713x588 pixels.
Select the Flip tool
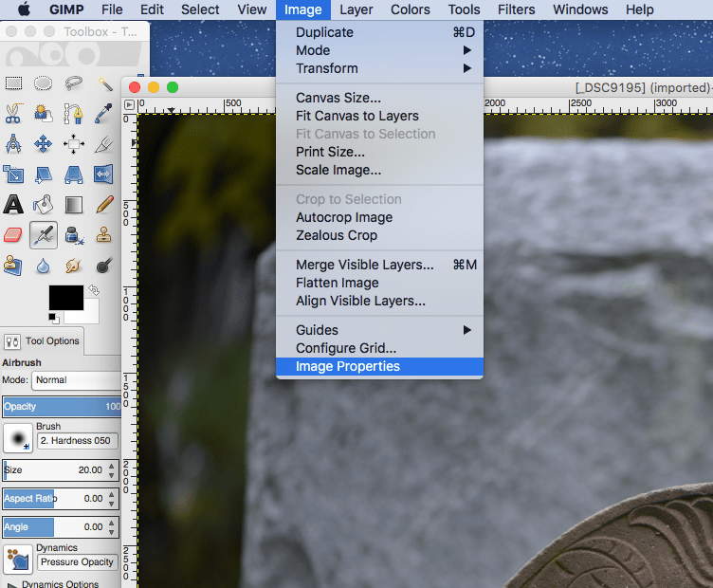[x=103, y=175]
